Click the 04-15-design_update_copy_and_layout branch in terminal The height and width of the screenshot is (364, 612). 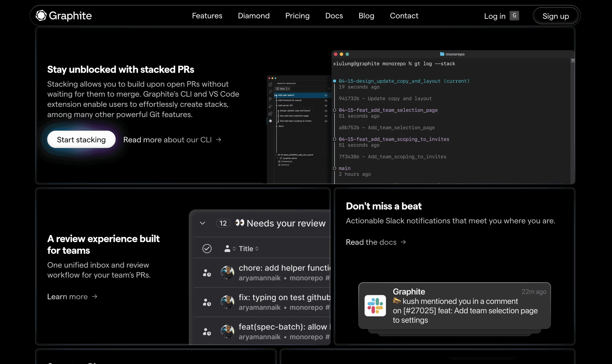(x=390, y=81)
